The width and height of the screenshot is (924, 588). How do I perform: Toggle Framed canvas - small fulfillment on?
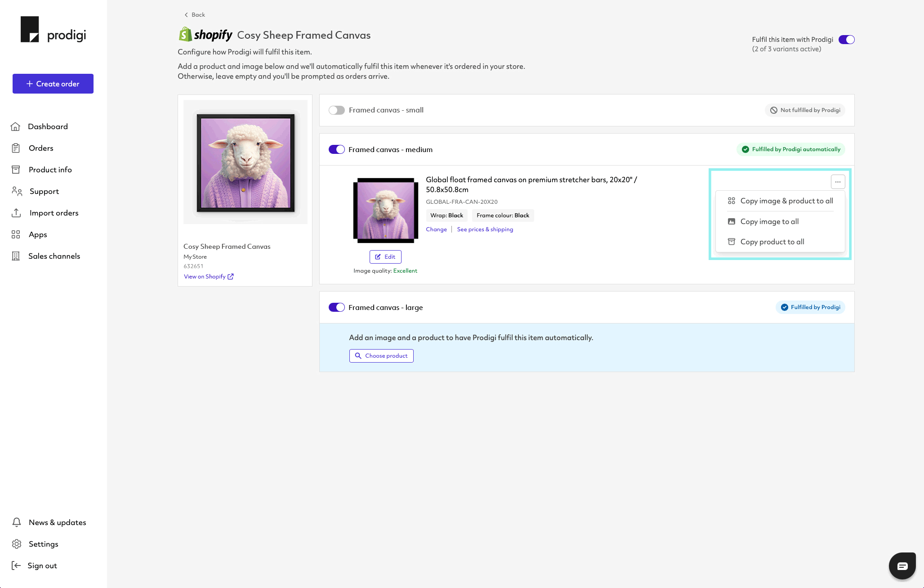point(337,110)
